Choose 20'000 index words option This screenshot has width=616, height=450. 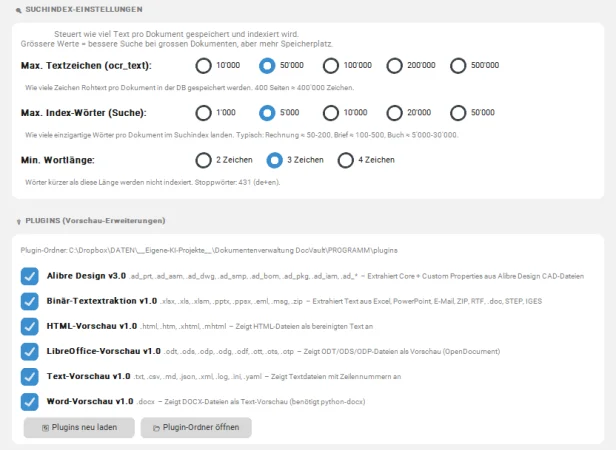395,113
